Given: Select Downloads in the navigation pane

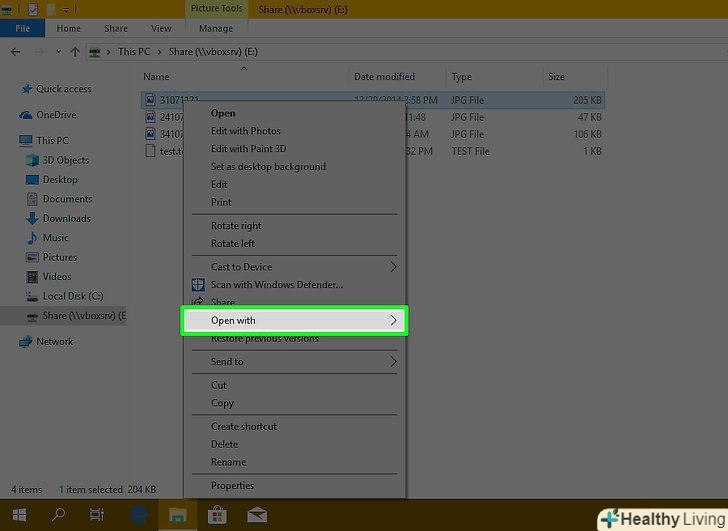Looking at the screenshot, I should click(x=66, y=218).
